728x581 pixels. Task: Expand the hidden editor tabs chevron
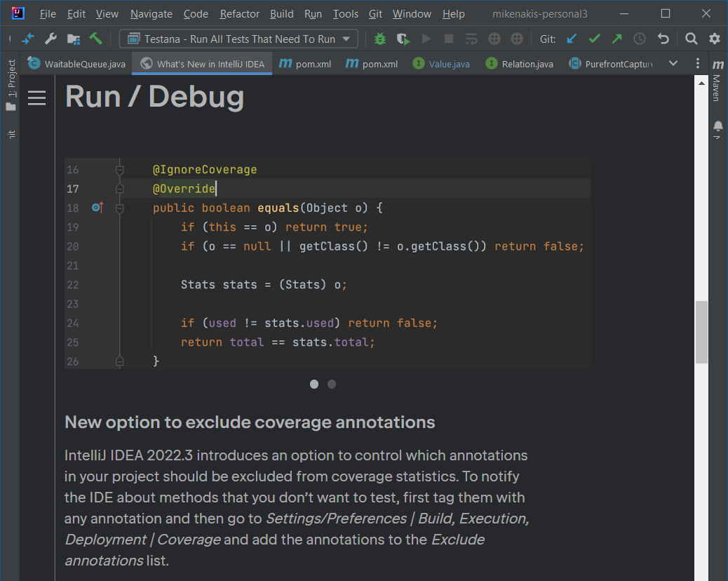673,63
